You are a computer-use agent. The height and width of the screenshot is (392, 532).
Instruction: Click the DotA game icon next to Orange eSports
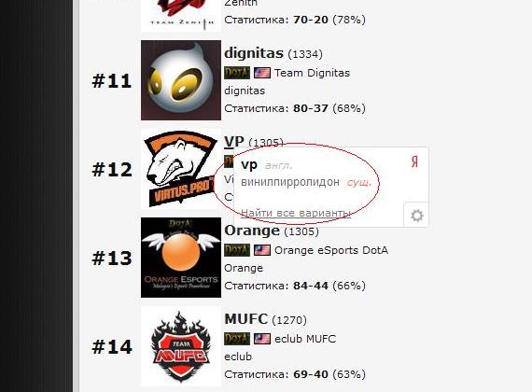pos(237,250)
